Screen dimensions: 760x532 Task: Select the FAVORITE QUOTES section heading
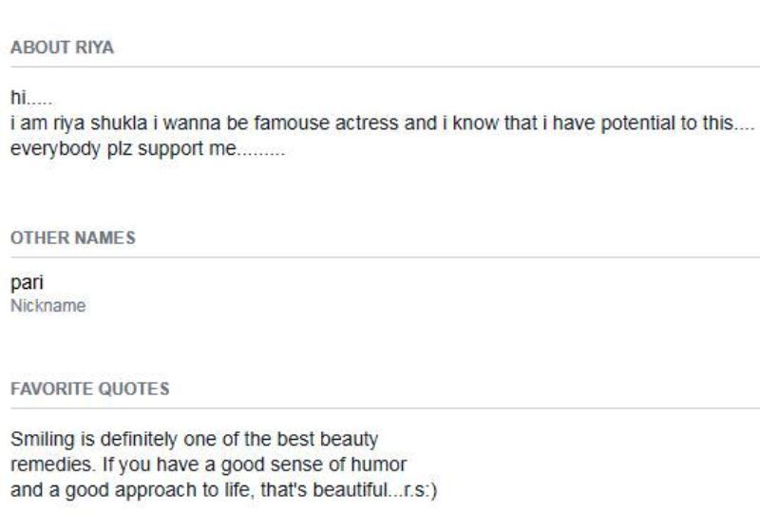[90, 389]
